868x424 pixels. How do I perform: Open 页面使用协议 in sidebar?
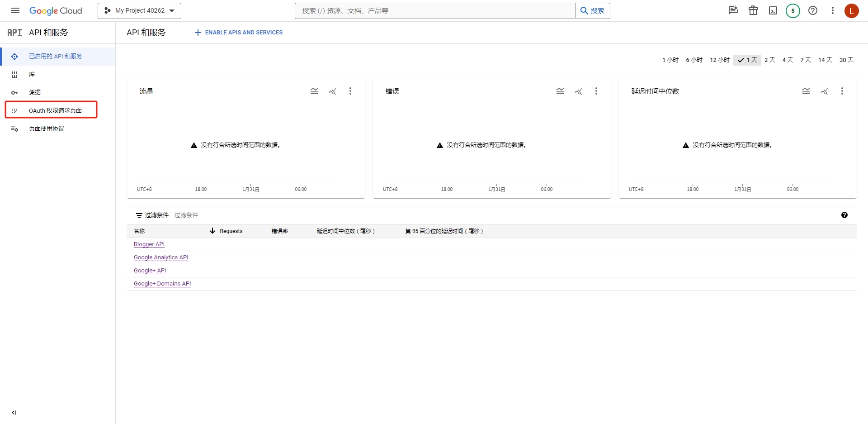point(58,129)
